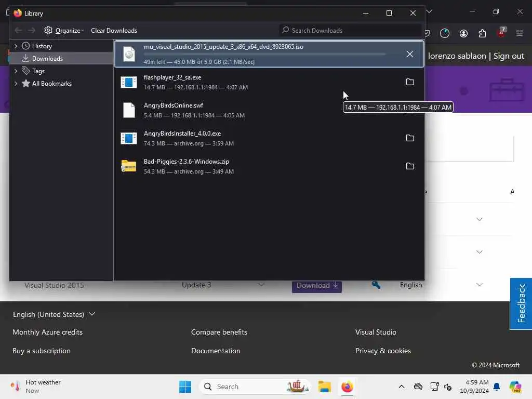532x399 pixels.
Task: Expand the second collapsed product row chevron
Action: pos(479,252)
